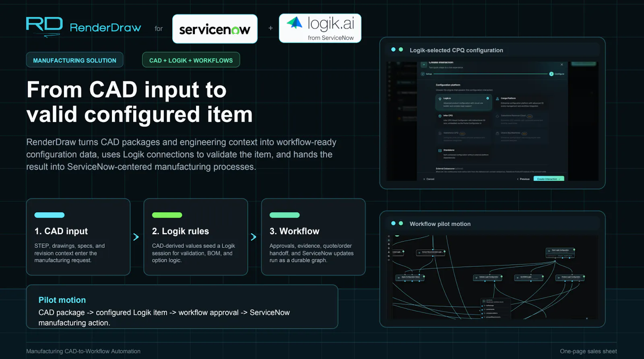Click the Oracle Big Machines icon
The height and width of the screenshot is (359, 644).
pyautogui.click(x=497, y=133)
